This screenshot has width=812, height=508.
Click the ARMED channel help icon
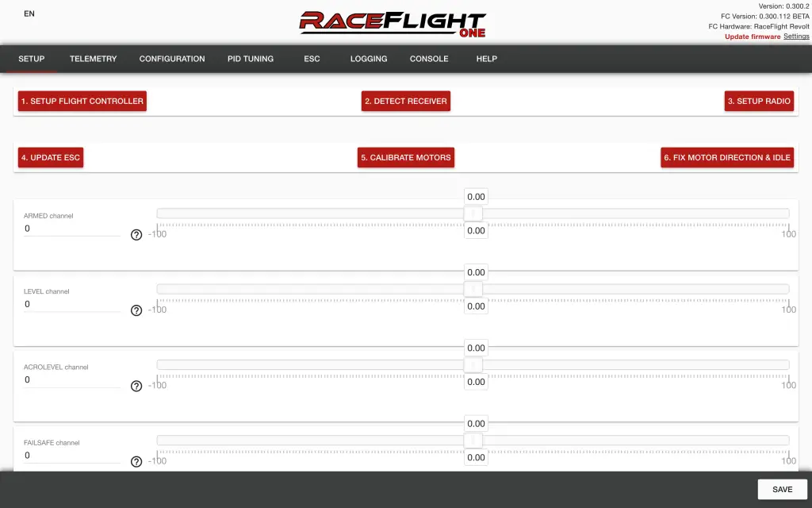[x=136, y=233]
